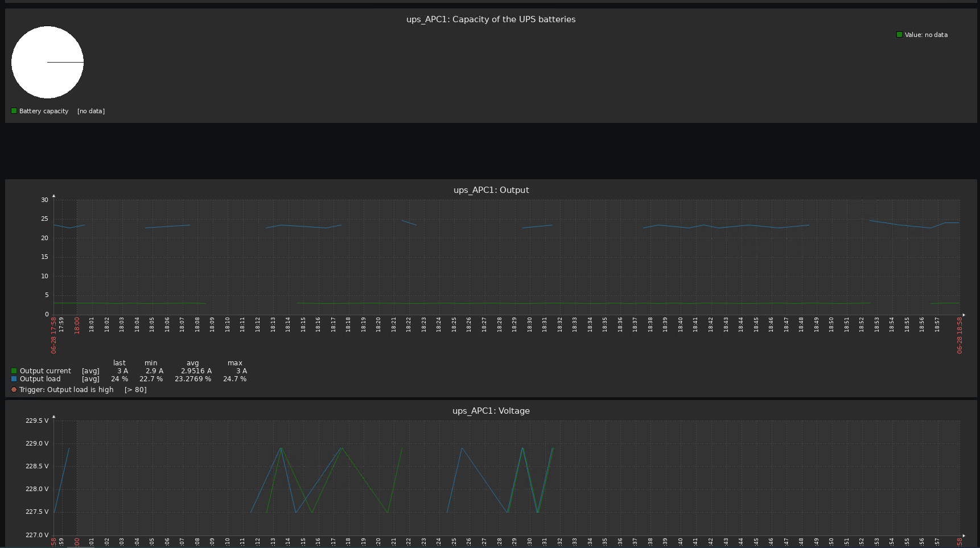Click the '[no data]' text beside Battery capacity
Screen dimensions: 980x548
click(x=91, y=111)
